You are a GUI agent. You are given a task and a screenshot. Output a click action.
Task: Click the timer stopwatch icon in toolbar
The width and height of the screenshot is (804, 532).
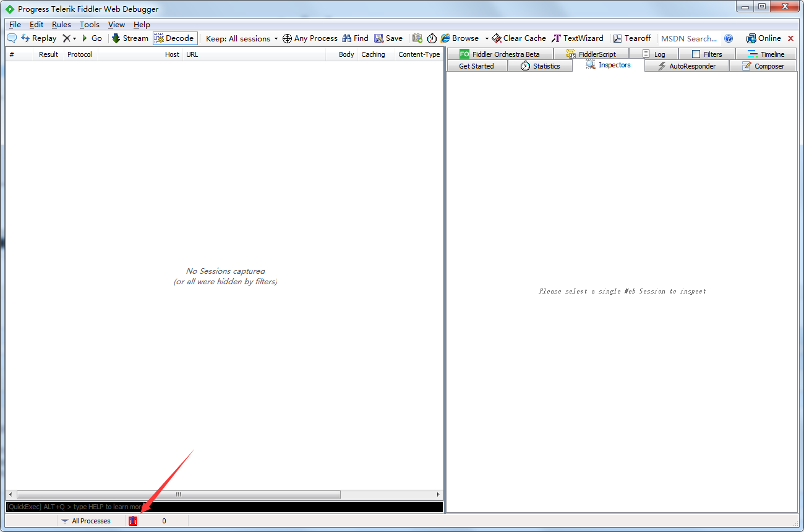pyautogui.click(x=432, y=38)
